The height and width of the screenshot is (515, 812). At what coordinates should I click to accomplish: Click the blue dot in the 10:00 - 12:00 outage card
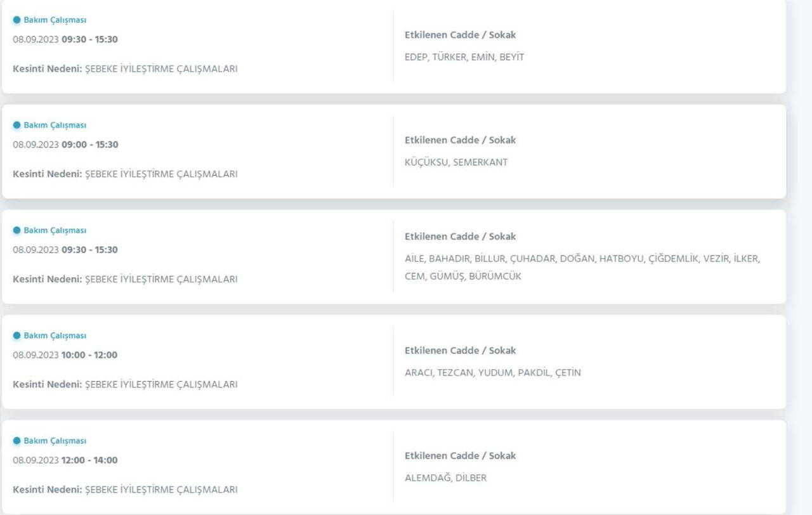tap(16, 336)
